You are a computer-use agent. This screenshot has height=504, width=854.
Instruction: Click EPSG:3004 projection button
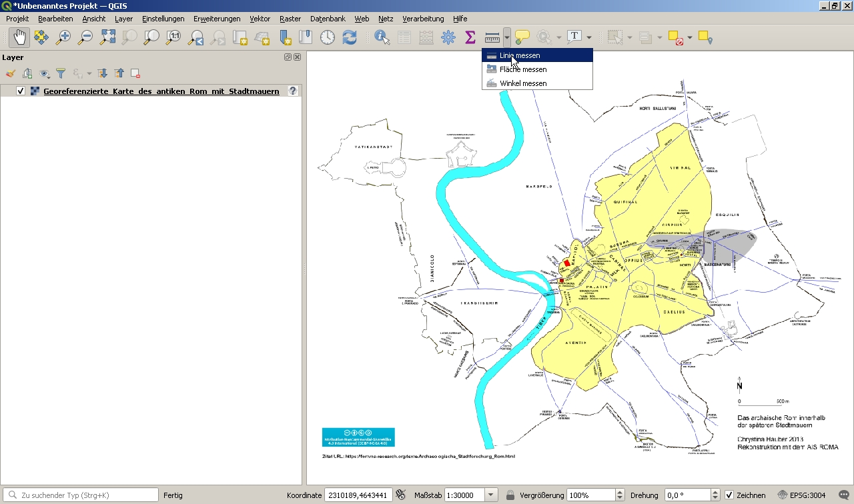pos(801,495)
